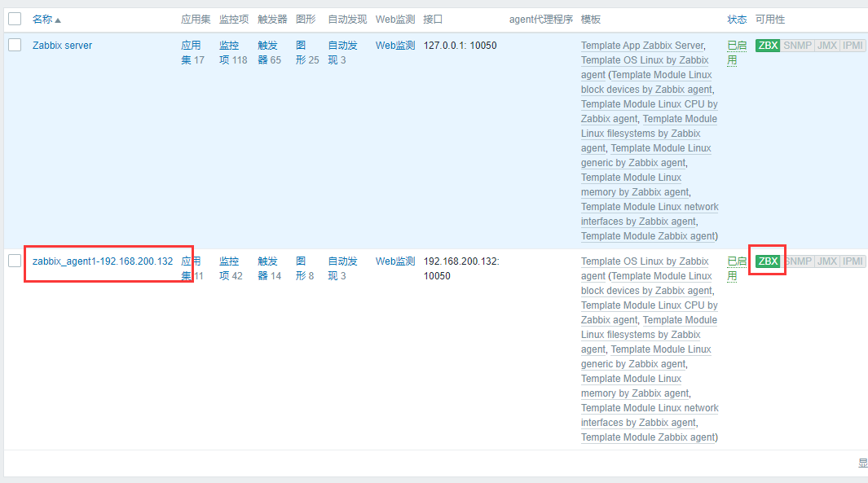Toggle 已启用 status of zabbix_agent1

coord(737,268)
